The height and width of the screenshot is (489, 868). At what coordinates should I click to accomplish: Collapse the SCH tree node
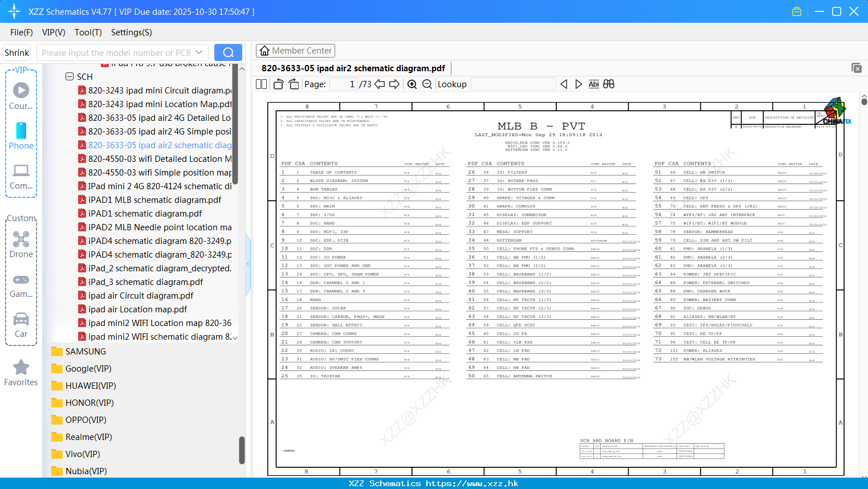coord(70,76)
